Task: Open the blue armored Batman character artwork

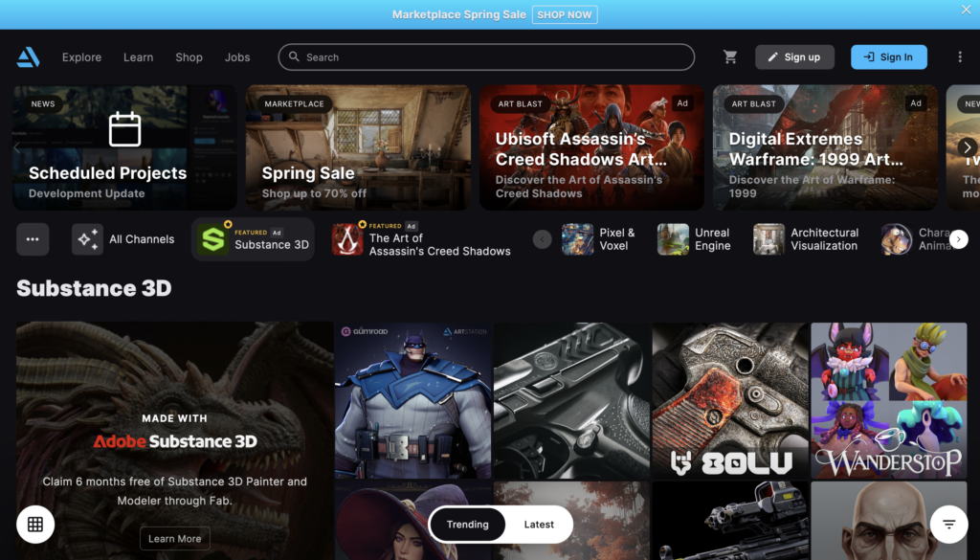Action: coord(413,400)
